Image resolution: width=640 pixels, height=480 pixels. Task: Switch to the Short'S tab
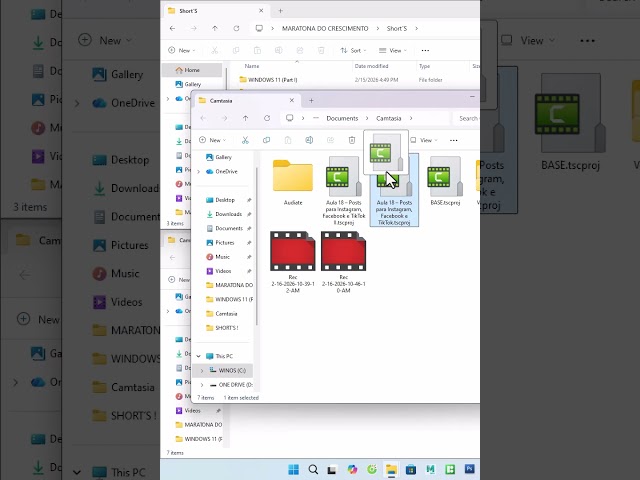tap(214, 11)
